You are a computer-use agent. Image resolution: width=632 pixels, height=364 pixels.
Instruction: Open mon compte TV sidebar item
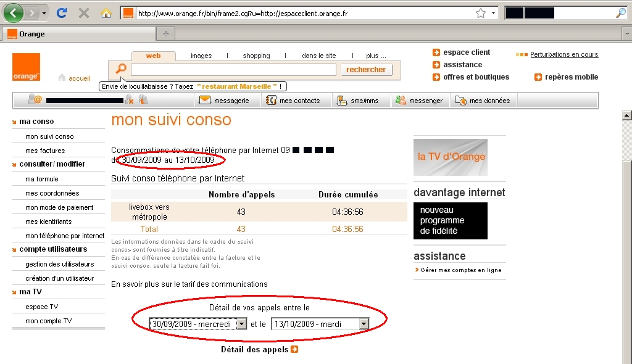[x=48, y=321]
